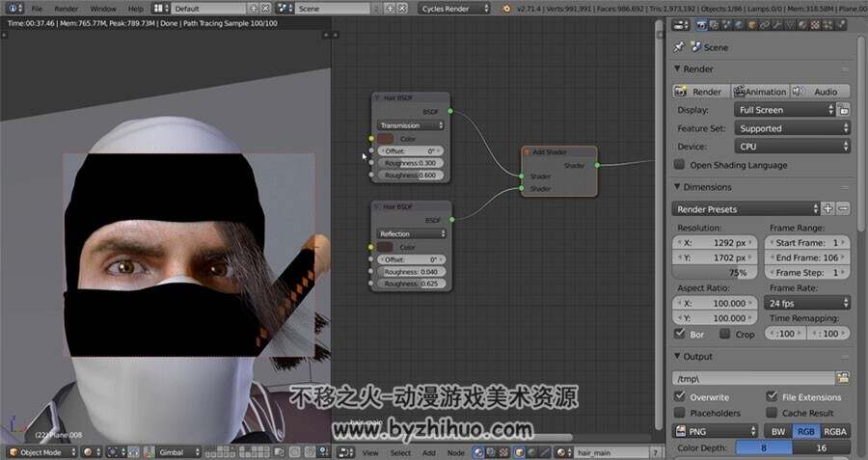Select the World properties tab icon
This screenshot has width=868, height=460.
tap(739, 25)
